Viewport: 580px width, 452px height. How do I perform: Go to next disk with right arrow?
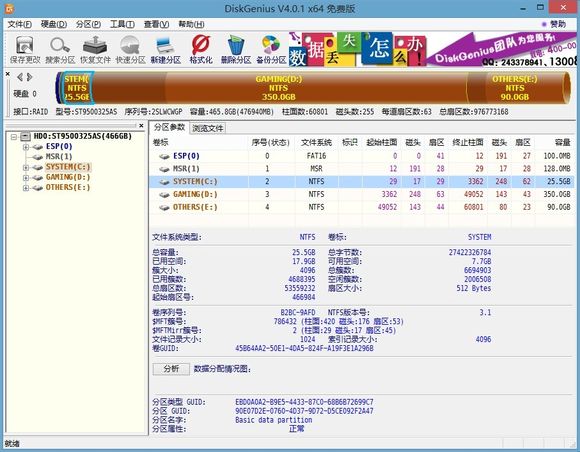tap(30, 77)
